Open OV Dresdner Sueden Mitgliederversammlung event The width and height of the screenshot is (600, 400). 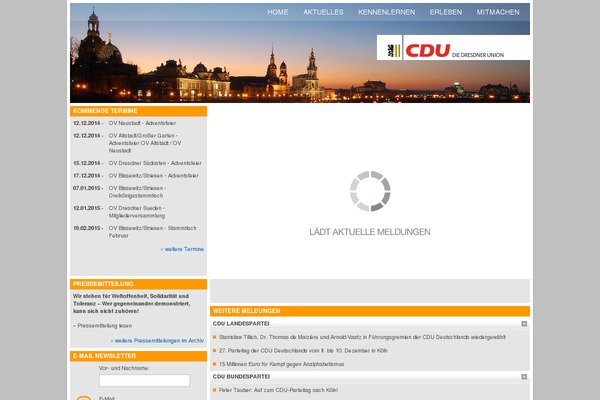(x=137, y=212)
